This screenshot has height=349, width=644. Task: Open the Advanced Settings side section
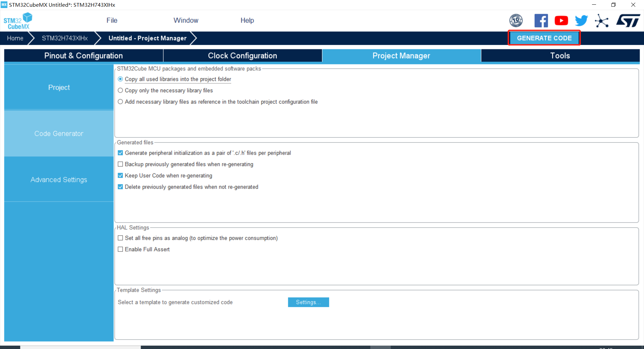59,180
